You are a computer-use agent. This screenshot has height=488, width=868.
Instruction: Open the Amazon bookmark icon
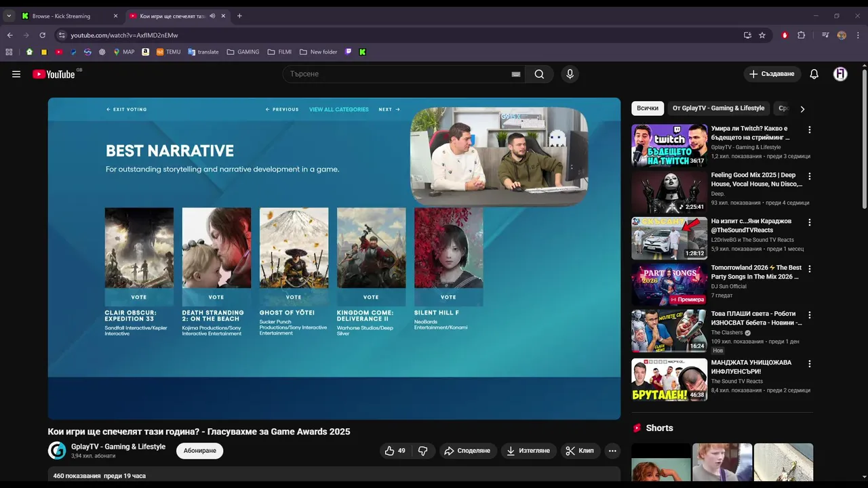pos(145,52)
